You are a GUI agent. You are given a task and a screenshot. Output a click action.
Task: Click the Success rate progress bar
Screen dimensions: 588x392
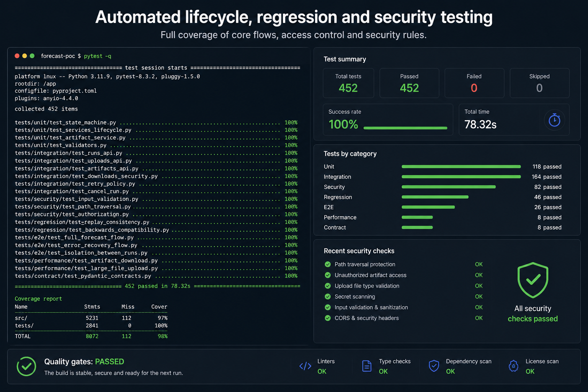405,128
